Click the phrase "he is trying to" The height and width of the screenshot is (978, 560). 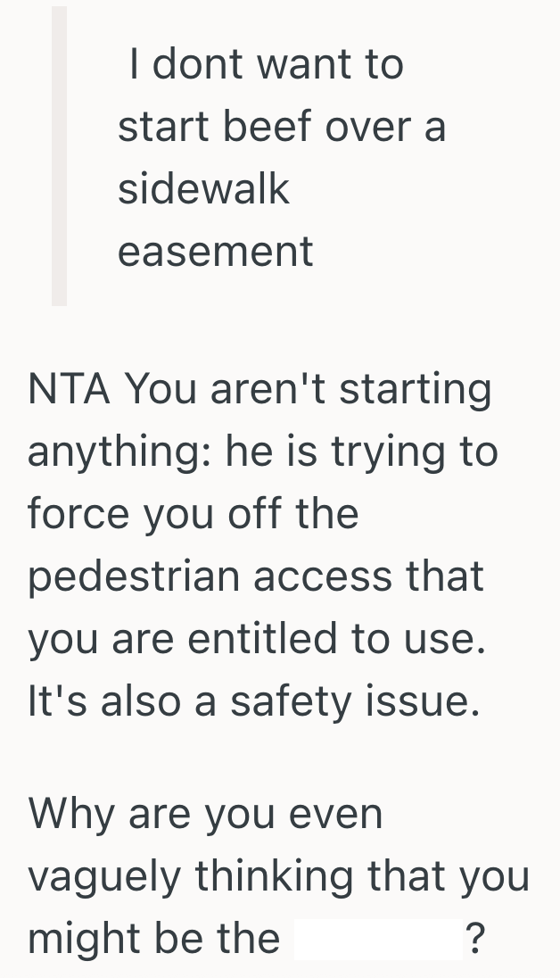pos(361,452)
